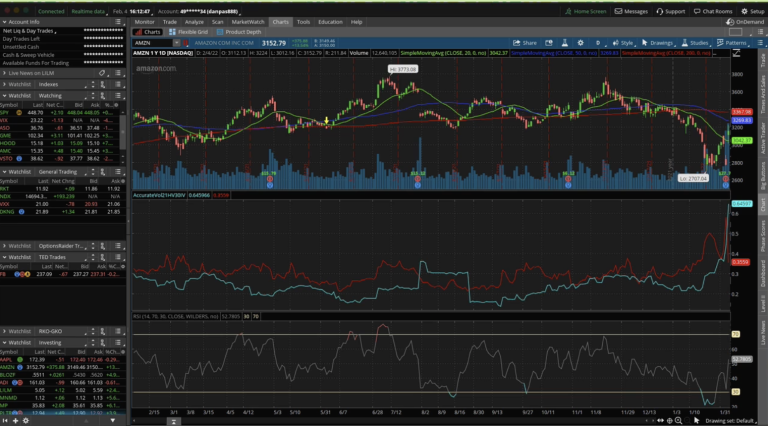768x426 pixels.
Task: Click the red macOS close window dot
Action: (6, 9)
